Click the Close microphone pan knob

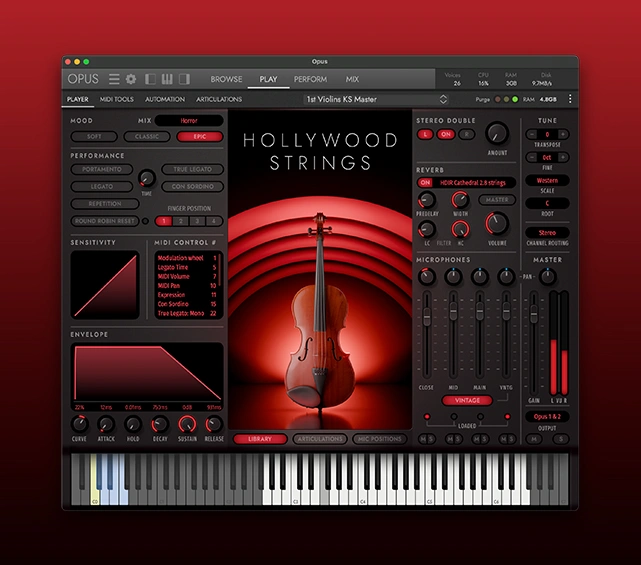(426, 277)
